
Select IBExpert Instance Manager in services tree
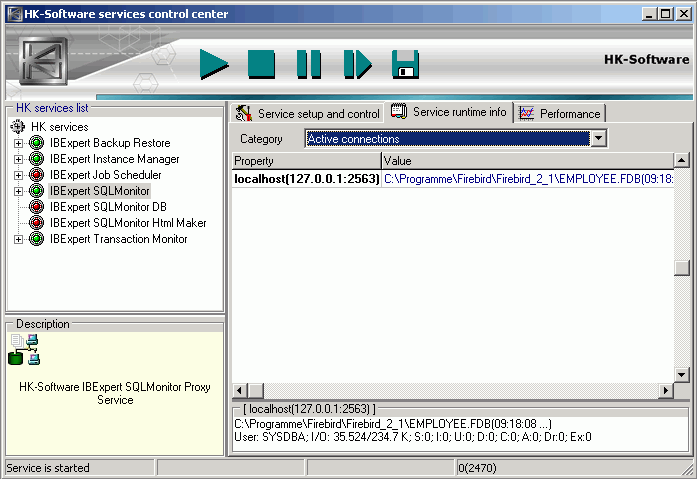[x=115, y=159]
